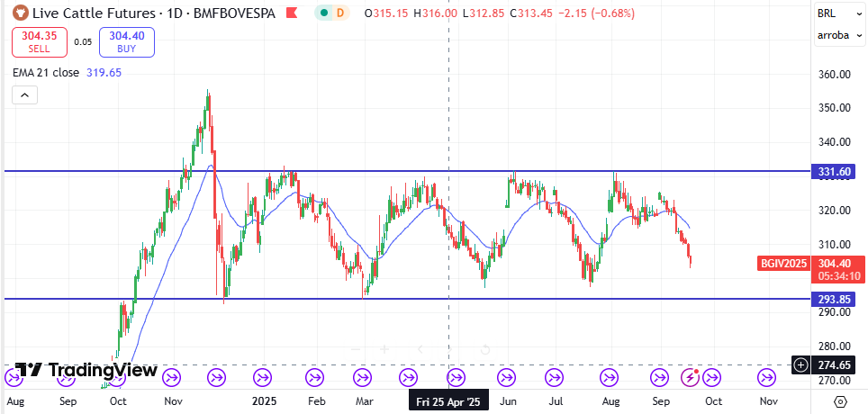Image resolution: width=868 pixels, height=414 pixels.
Task: Click the green market status dot
Action: point(323,13)
